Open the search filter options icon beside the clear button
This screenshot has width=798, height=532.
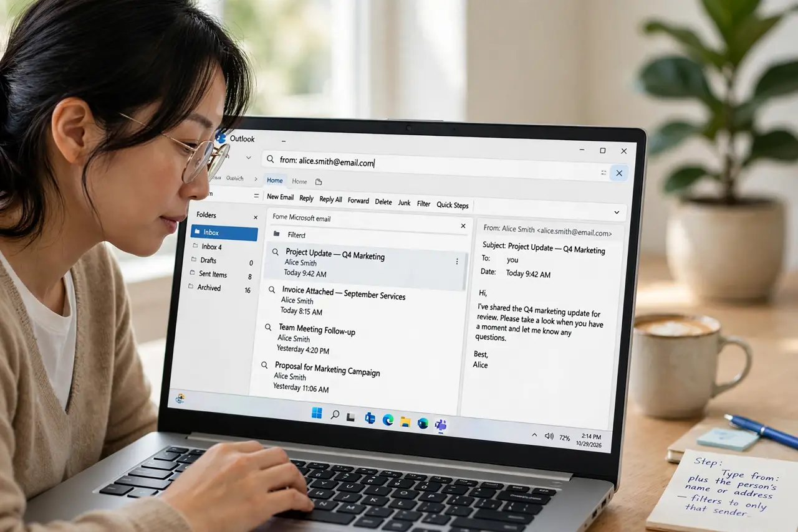tap(603, 172)
